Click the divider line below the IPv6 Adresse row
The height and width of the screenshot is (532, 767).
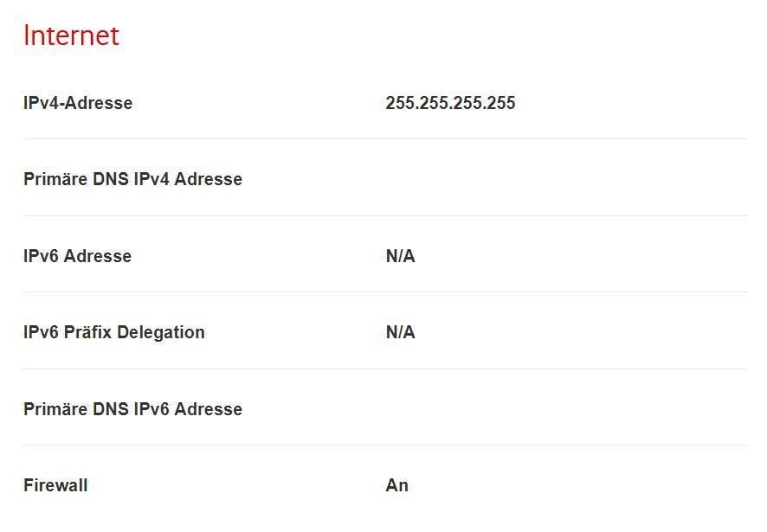(384, 292)
